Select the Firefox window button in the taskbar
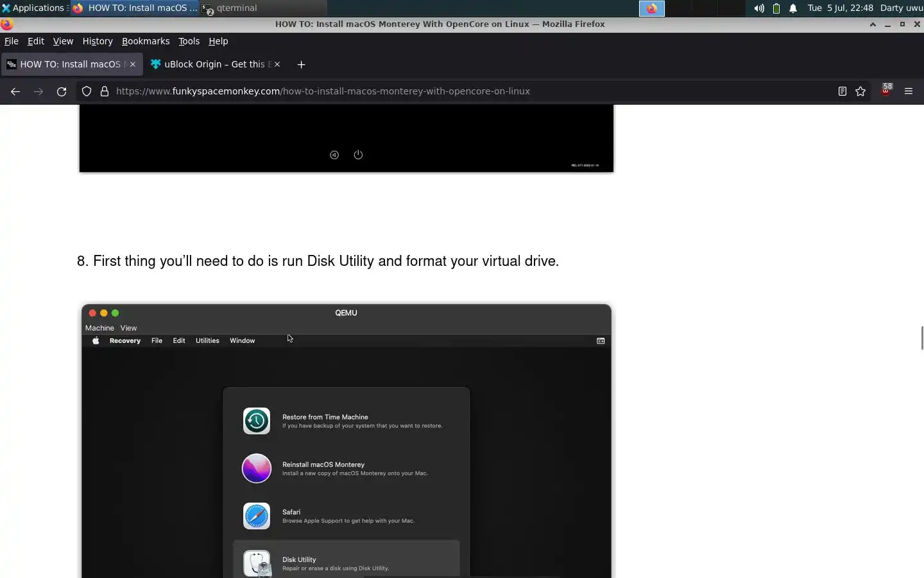 click(x=135, y=8)
